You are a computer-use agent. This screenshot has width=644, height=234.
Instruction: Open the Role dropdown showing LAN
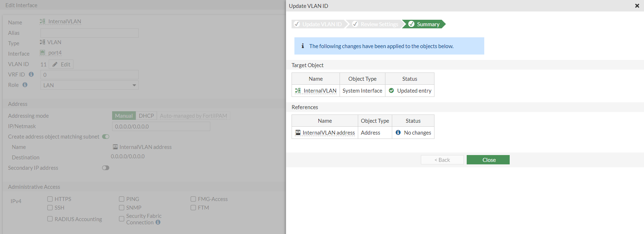pos(90,85)
